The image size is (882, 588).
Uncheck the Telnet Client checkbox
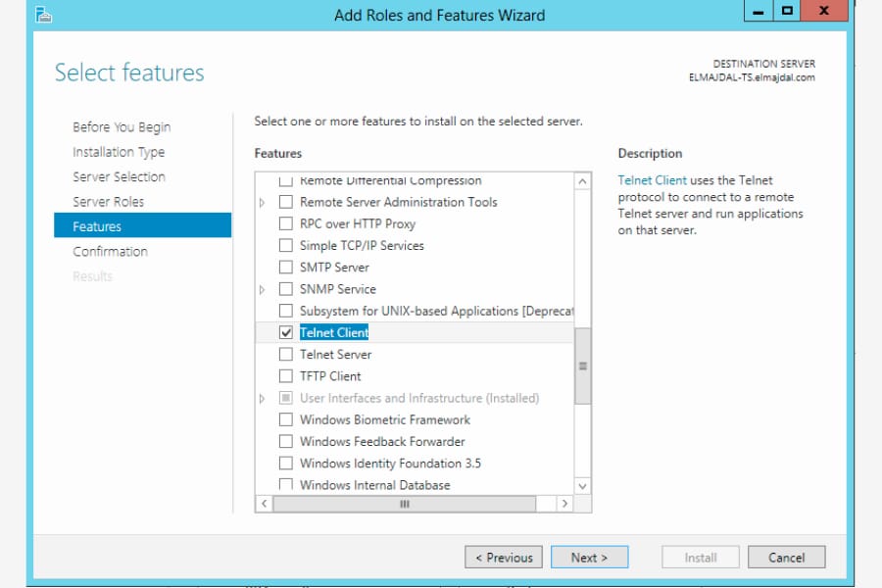tap(286, 332)
